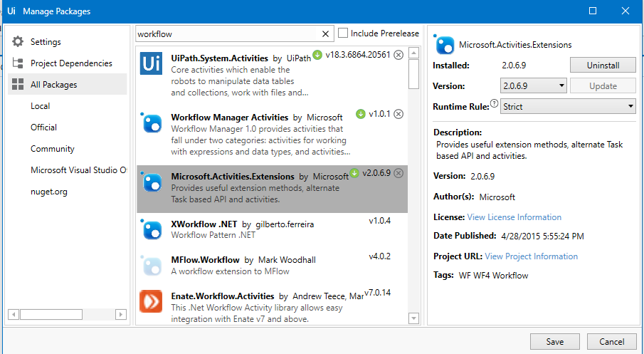Click the Project Dependencies tree icon
Screen dimensions: 644x354
(18, 63)
